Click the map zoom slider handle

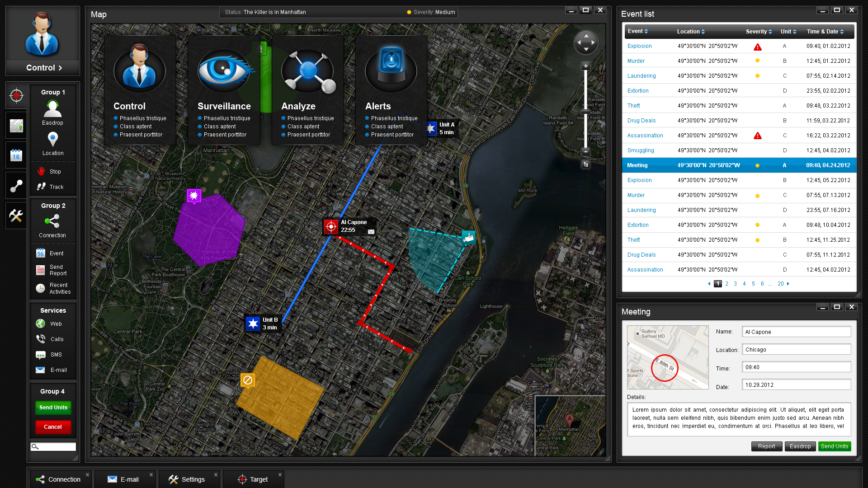click(585, 112)
